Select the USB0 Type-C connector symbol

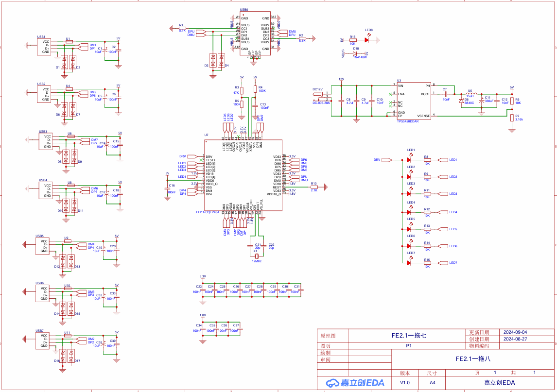point(255,34)
